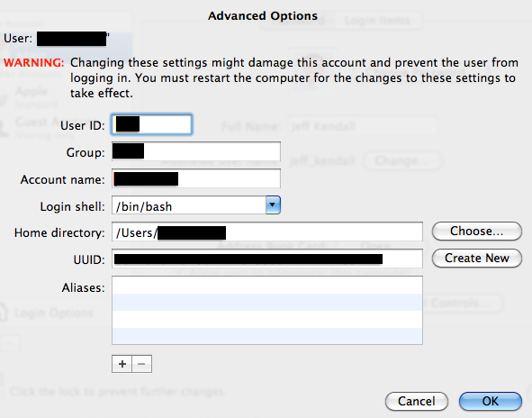Click the minus icon below Aliases
532x418 pixels.
[x=142, y=364]
